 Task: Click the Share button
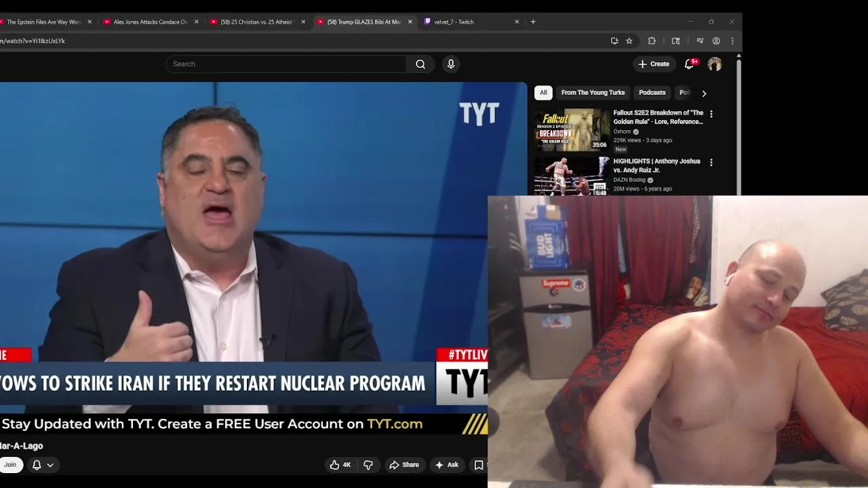403,465
